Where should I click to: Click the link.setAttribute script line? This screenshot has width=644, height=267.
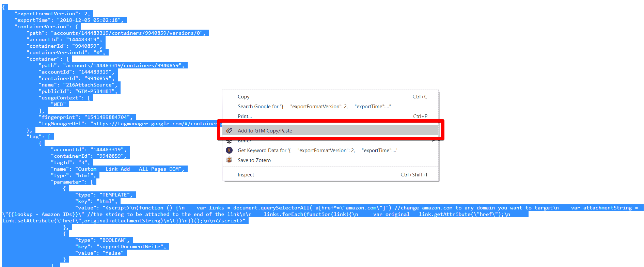click(x=125, y=221)
